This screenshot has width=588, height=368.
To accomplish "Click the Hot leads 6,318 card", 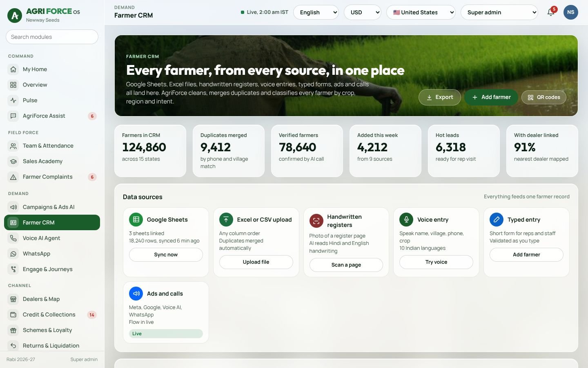I will pyautogui.click(x=464, y=151).
